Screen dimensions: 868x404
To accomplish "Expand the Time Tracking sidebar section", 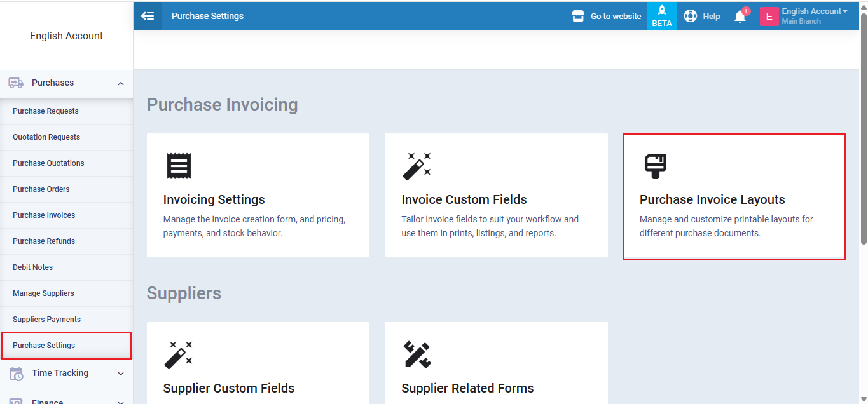I will [x=121, y=374].
